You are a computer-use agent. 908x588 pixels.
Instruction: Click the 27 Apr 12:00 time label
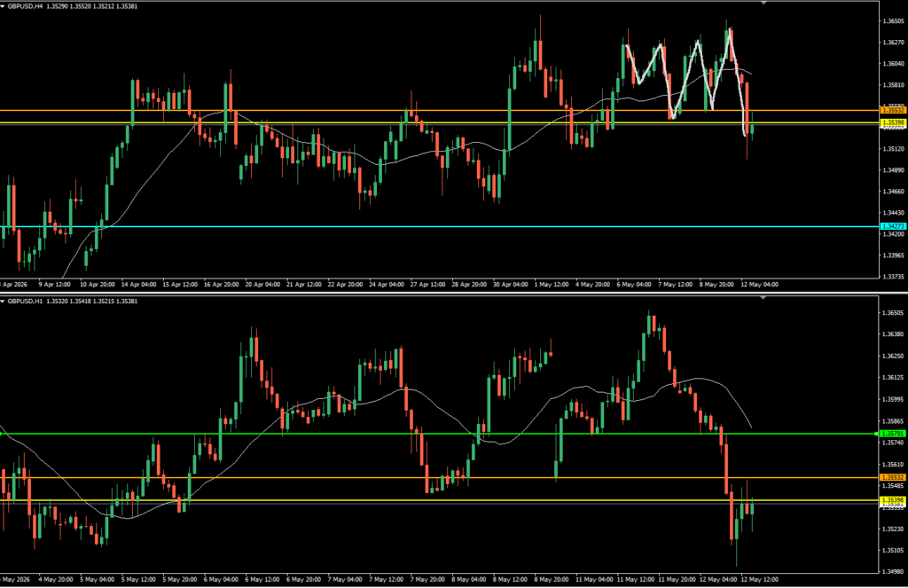(428, 285)
